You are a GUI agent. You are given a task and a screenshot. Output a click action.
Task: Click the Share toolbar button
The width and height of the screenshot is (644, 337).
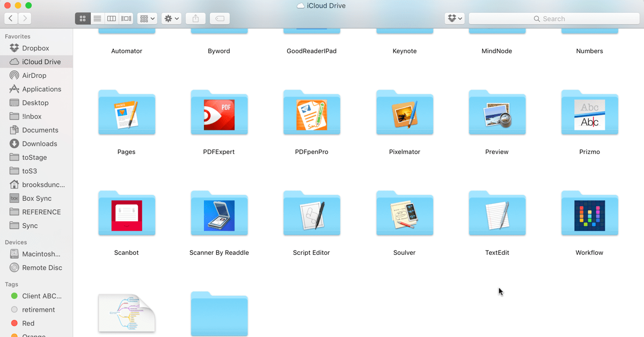point(195,18)
